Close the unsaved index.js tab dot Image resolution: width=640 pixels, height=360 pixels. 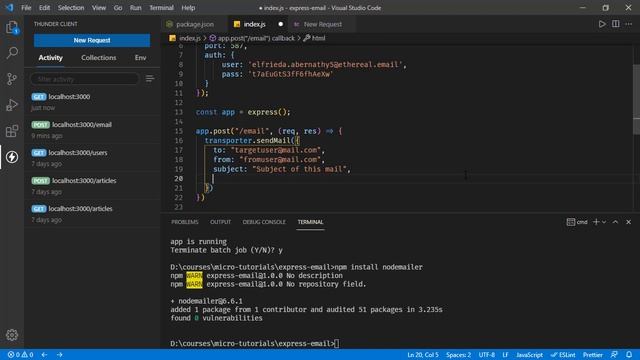click(x=280, y=24)
